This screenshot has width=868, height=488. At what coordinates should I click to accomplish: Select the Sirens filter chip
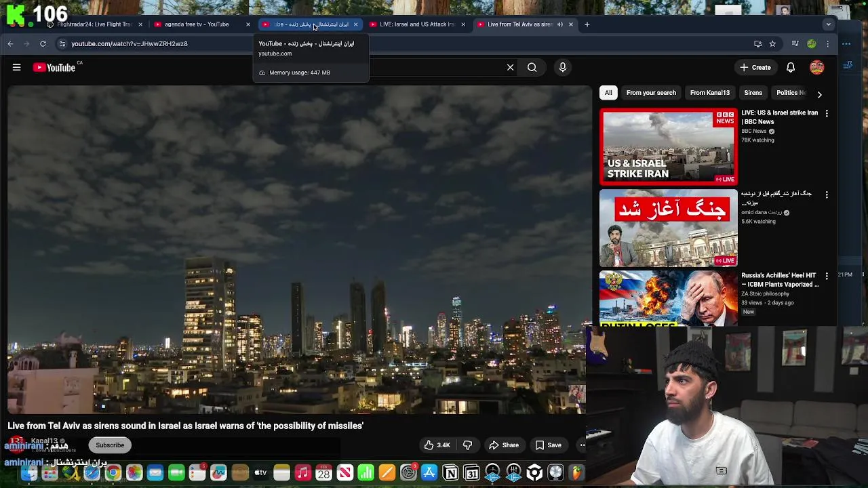(753, 93)
